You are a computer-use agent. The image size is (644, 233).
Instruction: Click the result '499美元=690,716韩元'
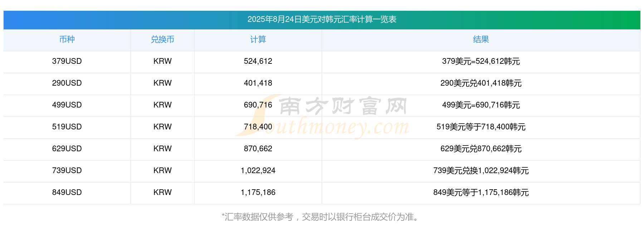(481, 105)
